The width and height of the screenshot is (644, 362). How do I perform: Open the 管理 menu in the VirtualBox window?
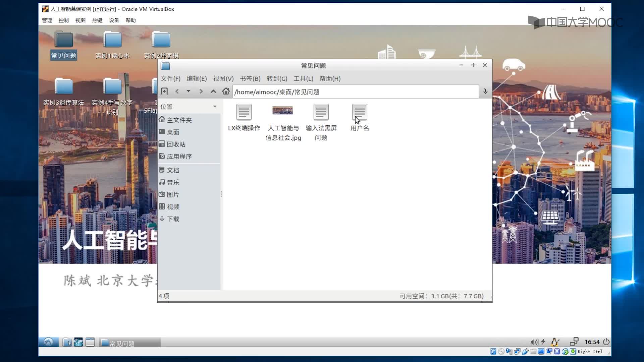[47, 20]
